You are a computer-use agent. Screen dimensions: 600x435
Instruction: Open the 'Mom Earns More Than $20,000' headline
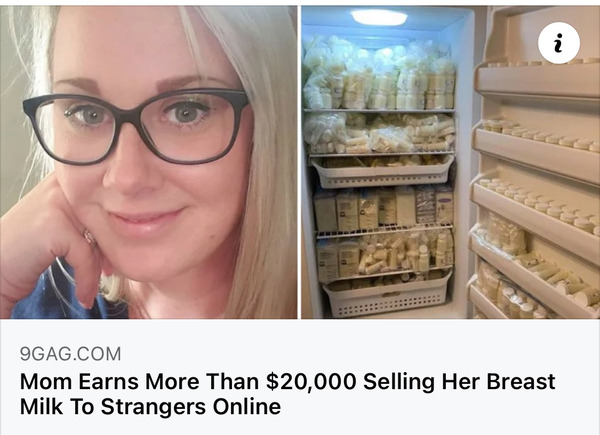(x=287, y=394)
